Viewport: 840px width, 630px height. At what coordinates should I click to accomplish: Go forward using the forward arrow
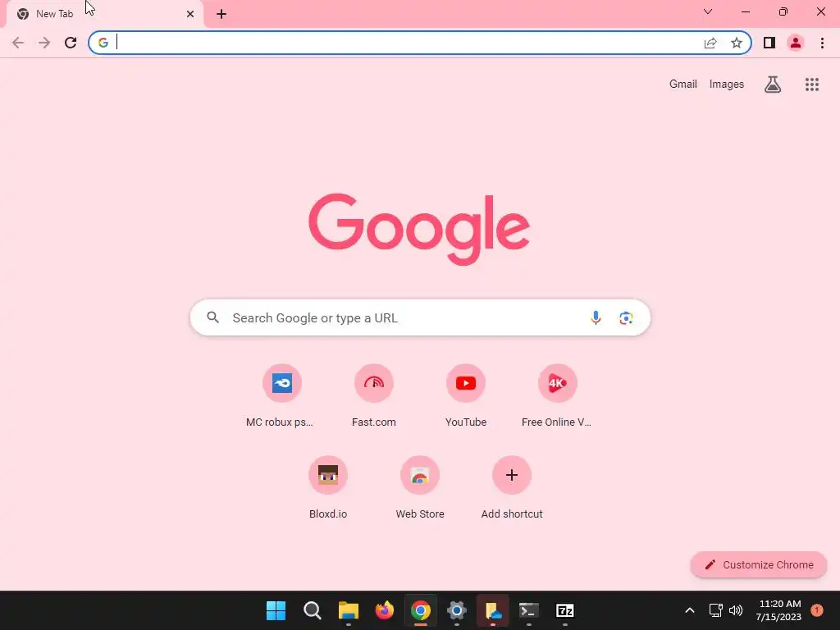point(44,43)
